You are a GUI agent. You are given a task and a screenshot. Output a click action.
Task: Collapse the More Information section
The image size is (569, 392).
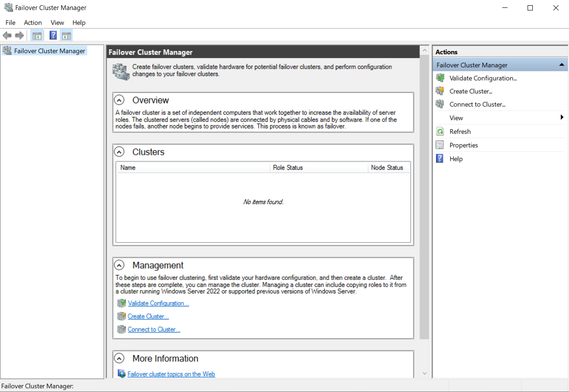pos(119,358)
